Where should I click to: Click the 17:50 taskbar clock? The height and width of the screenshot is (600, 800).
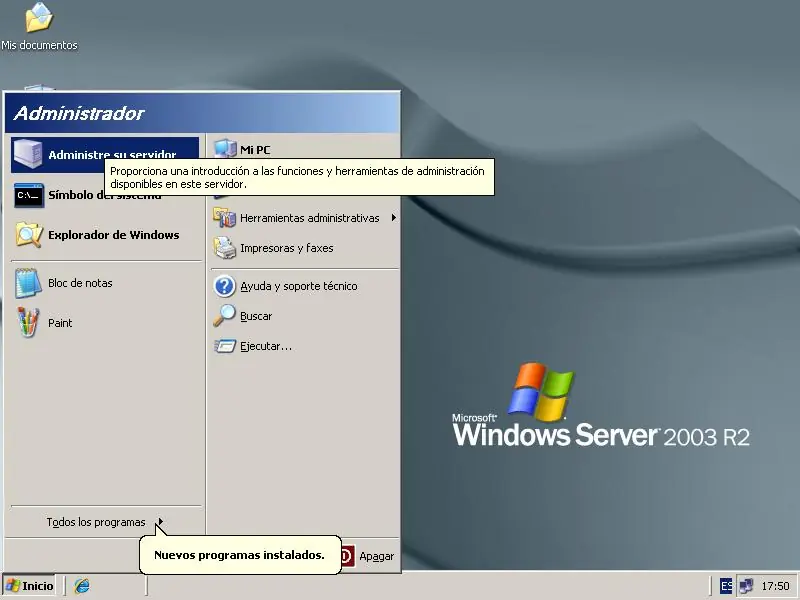pos(775,586)
